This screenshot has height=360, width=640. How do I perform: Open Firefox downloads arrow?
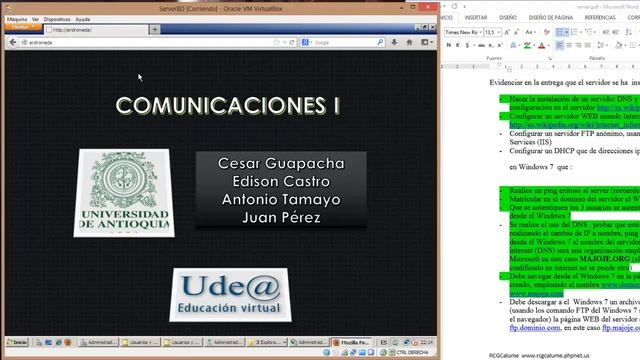pyautogui.click(x=394, y=42)
